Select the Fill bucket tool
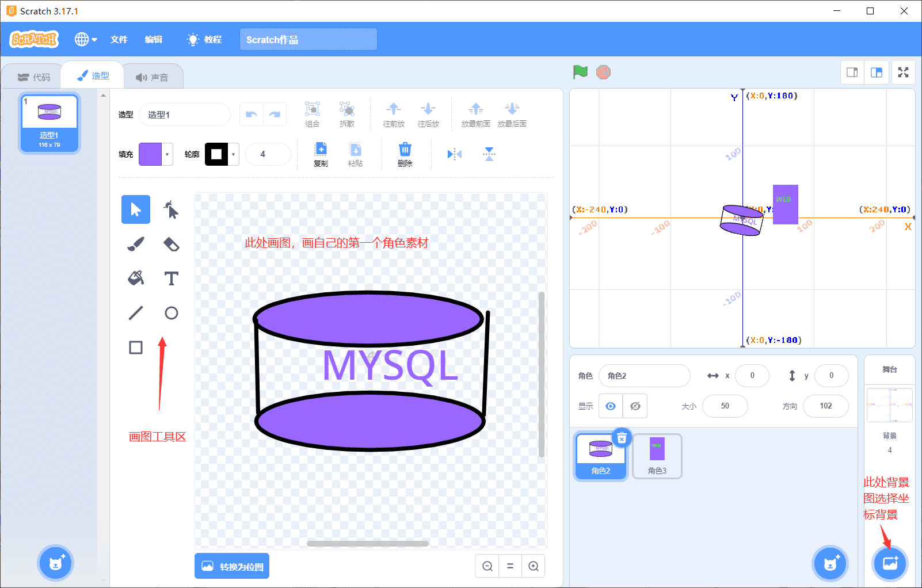 (x=136, y=278)
